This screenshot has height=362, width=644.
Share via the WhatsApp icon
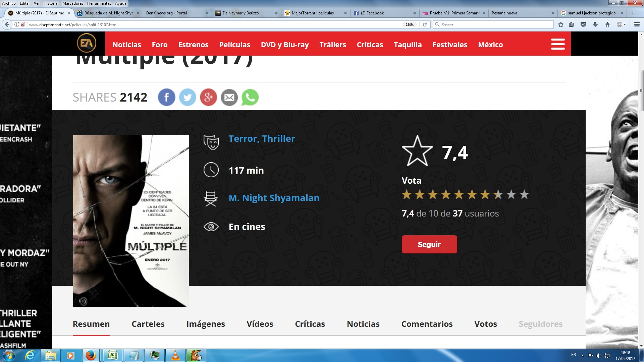[x=250, y=98]
